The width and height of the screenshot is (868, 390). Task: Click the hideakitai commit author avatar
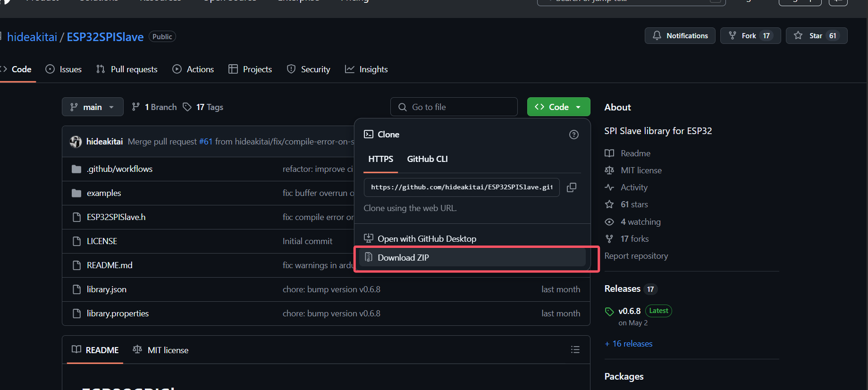pyautogui.click(x=76, y=142)
